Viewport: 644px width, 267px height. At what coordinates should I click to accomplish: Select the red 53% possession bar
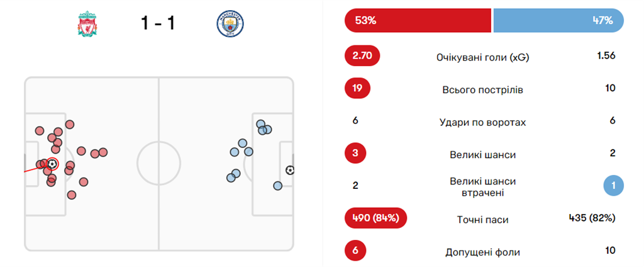click(x=418, y=20)
